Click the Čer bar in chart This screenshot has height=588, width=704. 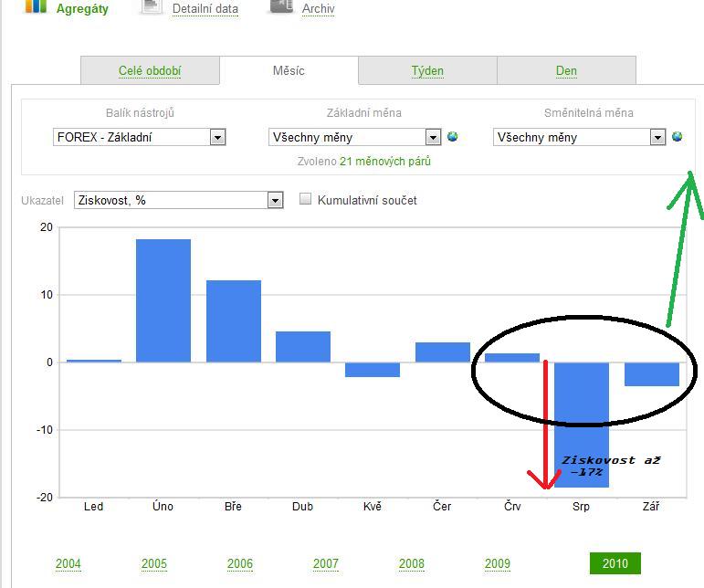click(443, 352)
